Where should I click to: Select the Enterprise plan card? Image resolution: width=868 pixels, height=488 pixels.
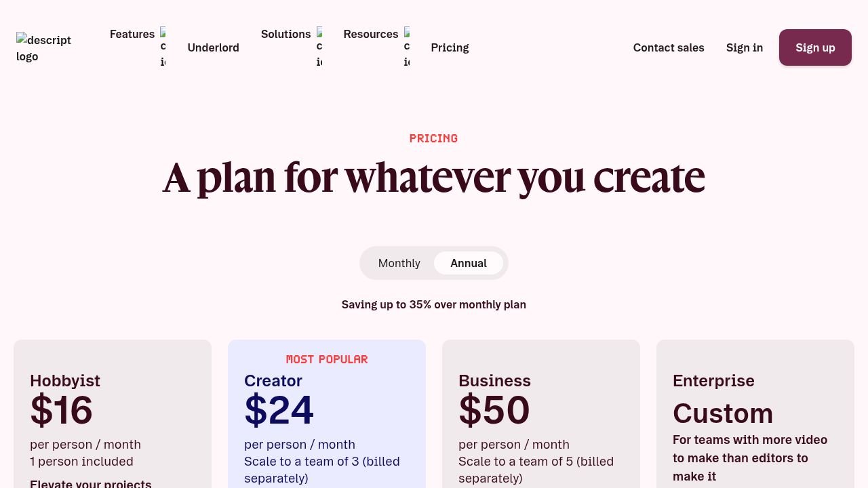(755, 413)
